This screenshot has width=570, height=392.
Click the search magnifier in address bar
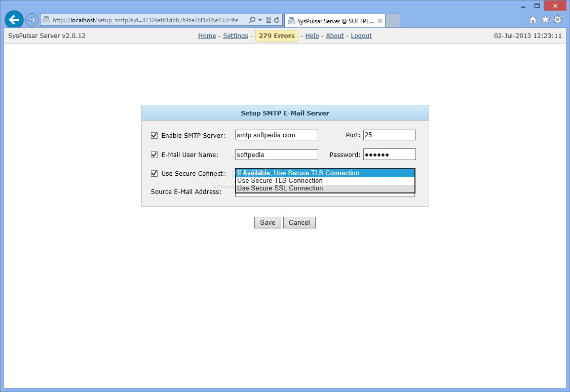(x=252, y=20)
